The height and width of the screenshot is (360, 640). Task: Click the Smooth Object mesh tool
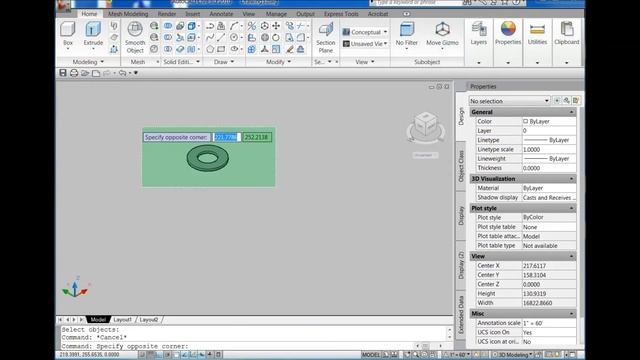[x=135, y=38]
